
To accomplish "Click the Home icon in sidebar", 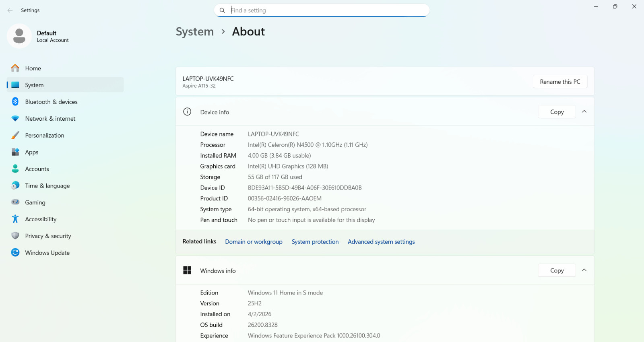I will [15, 68].
